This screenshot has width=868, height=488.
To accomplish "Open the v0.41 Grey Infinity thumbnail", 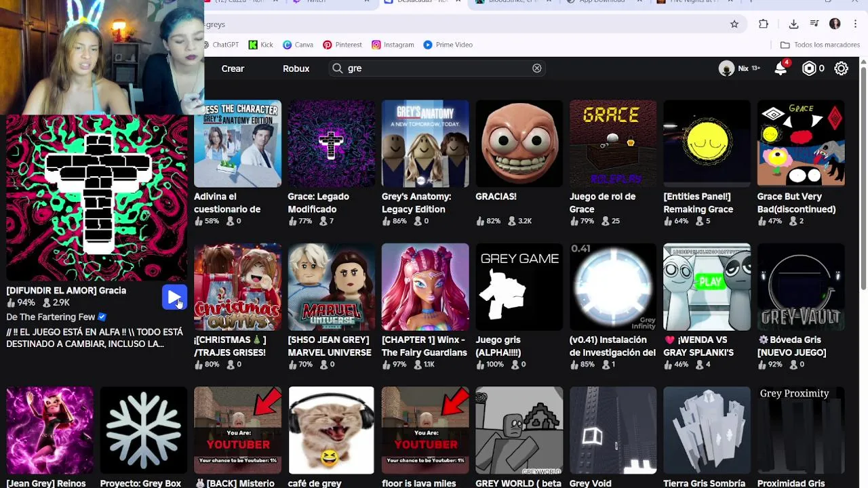I will tap(613, 287).
